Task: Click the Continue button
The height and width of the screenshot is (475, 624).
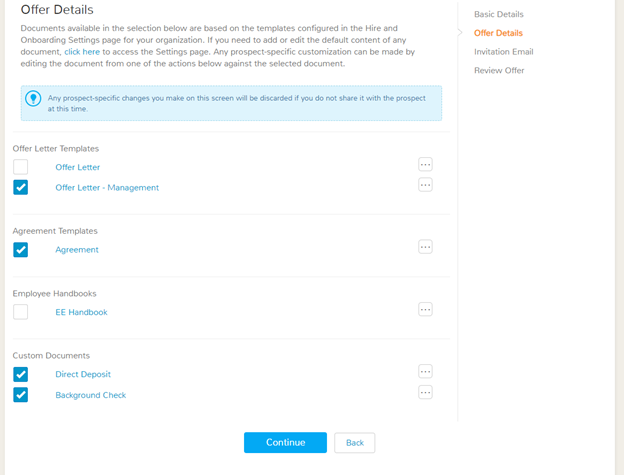Action: tap(285, 442)
